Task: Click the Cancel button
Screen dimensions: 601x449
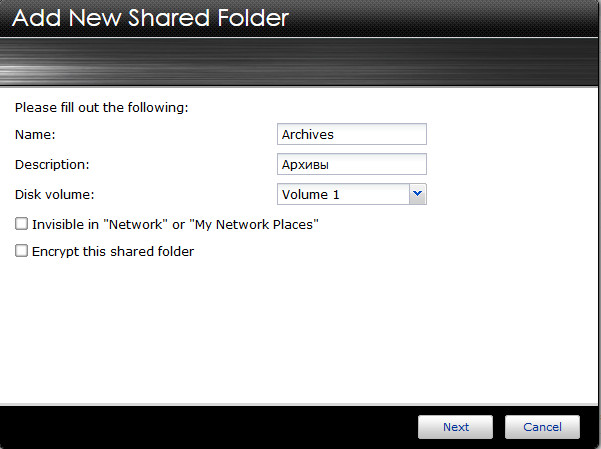Action: click(542, 427)
